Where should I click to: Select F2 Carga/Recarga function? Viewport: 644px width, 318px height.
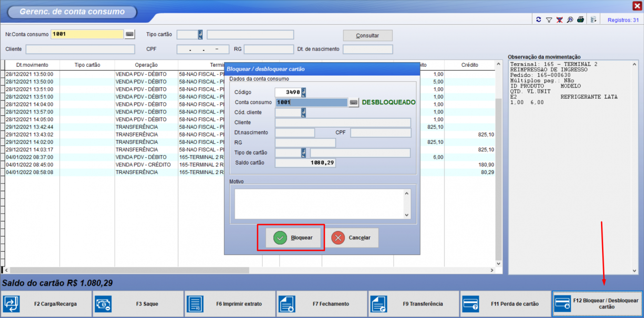point(46,304)
